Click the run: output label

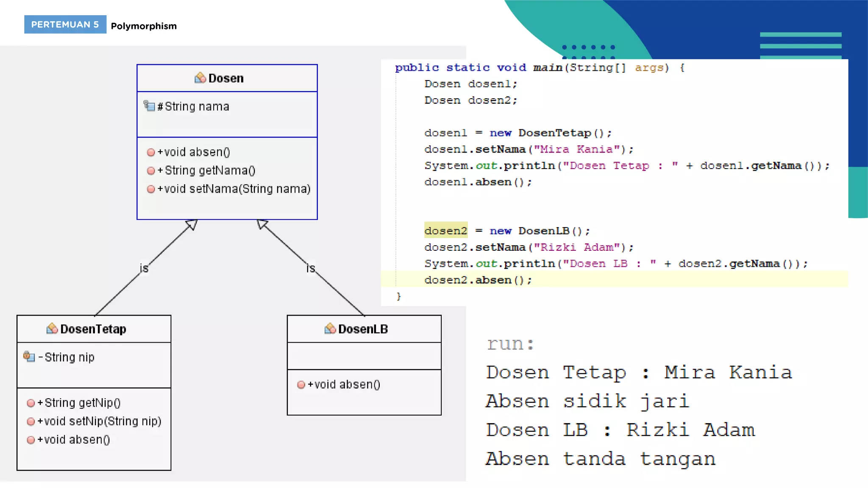click(510, 344)
